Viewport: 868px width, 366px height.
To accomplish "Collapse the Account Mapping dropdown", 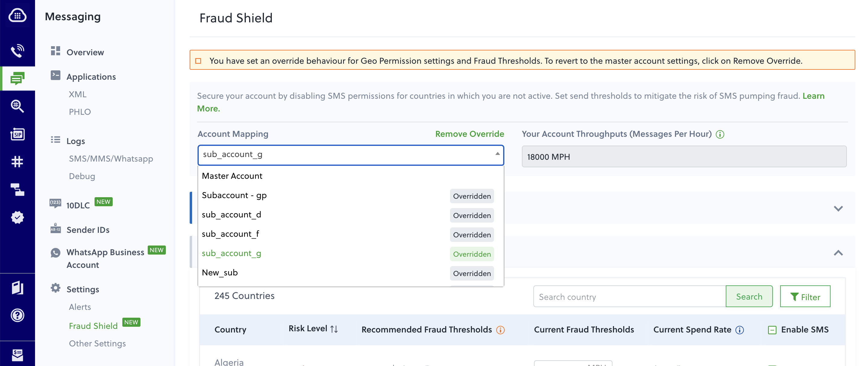I will [x=497, y=155].
